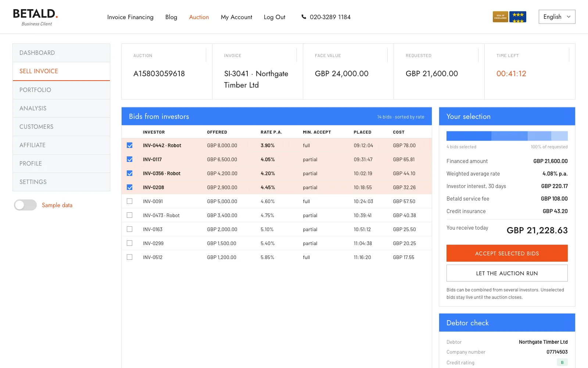Click the Betald service fee GBP 108.00
The image size is (588, 368).
554,199
